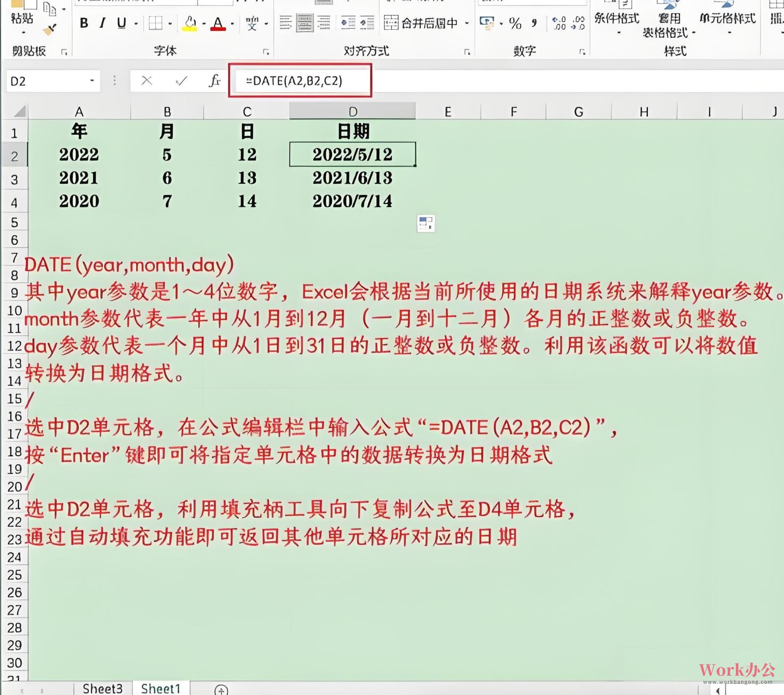Select row 3 header
Viewport: 784px width, 695px height.
14,180
